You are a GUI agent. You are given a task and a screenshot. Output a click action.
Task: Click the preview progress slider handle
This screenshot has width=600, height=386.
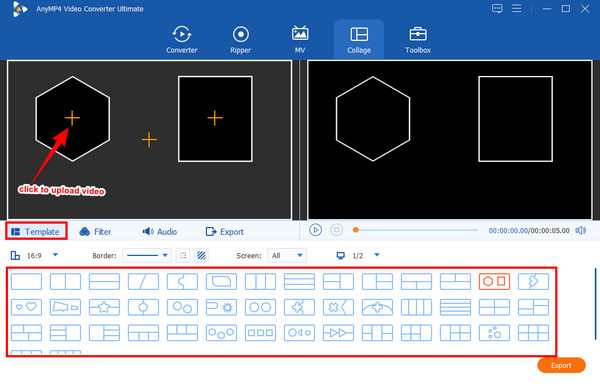(x=355, y=230)
